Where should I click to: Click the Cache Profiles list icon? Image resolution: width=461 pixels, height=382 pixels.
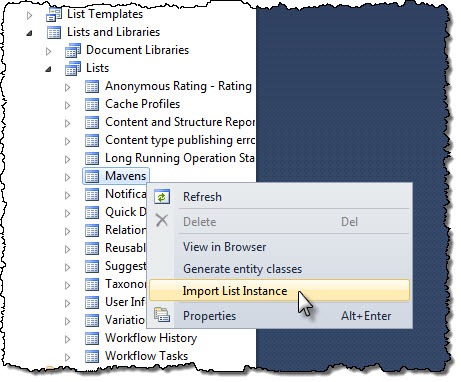tap(92, 104)
